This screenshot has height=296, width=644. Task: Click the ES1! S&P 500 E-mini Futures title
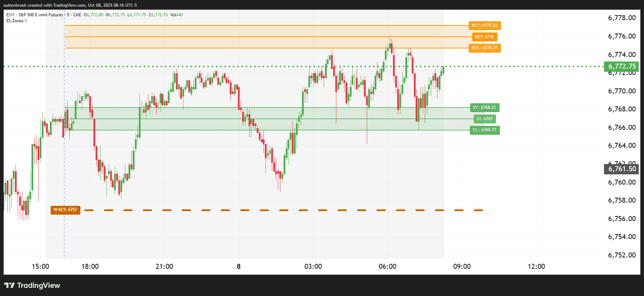coord(35,15)
